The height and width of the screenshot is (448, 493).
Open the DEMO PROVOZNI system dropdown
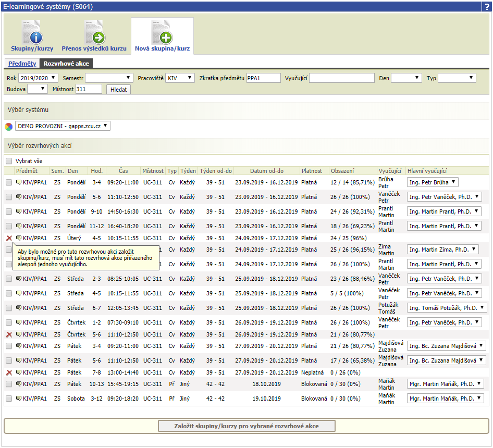63,126
